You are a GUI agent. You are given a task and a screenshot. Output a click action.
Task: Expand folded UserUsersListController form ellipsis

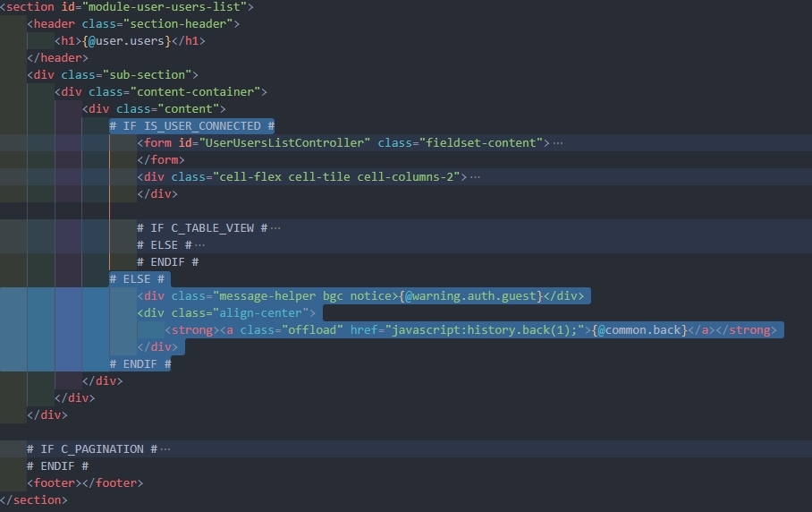(x=558, y=143)
